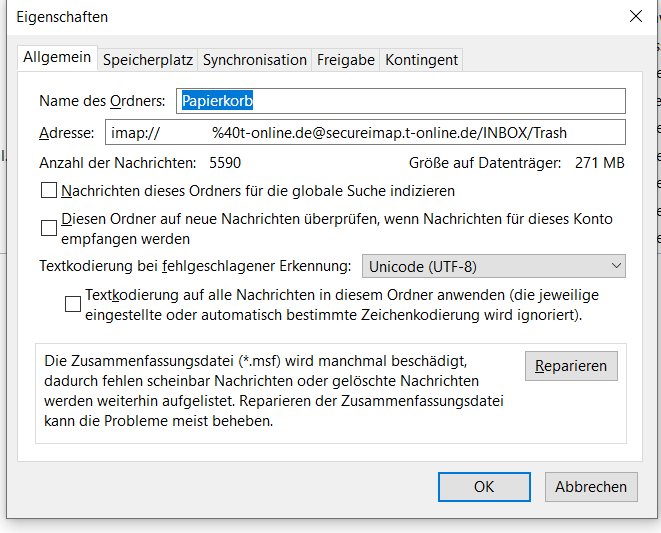Toggle check folder for new messages checkbox
The image size is (661, 533).
tap(49, 228)
